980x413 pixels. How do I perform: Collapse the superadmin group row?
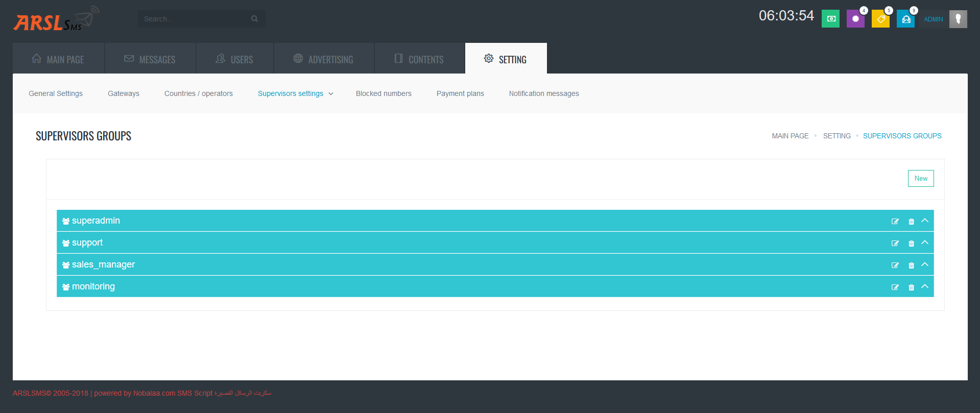point(925,221)
